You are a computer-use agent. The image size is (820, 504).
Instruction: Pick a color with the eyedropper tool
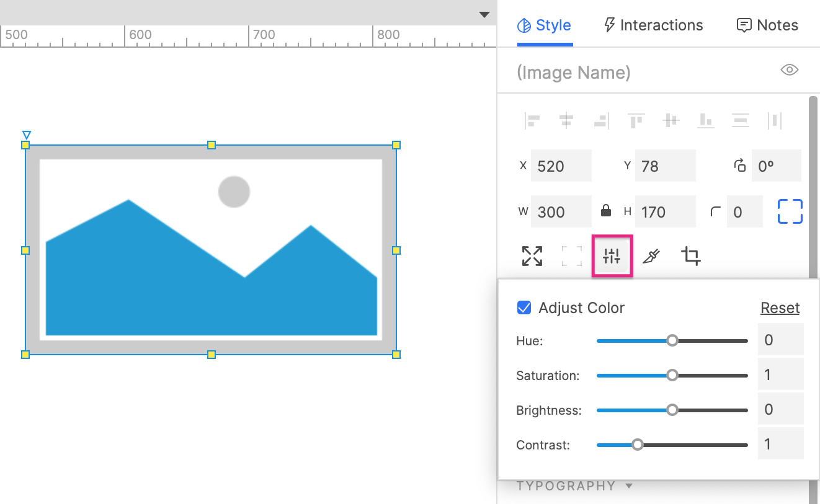coord(651,255)
